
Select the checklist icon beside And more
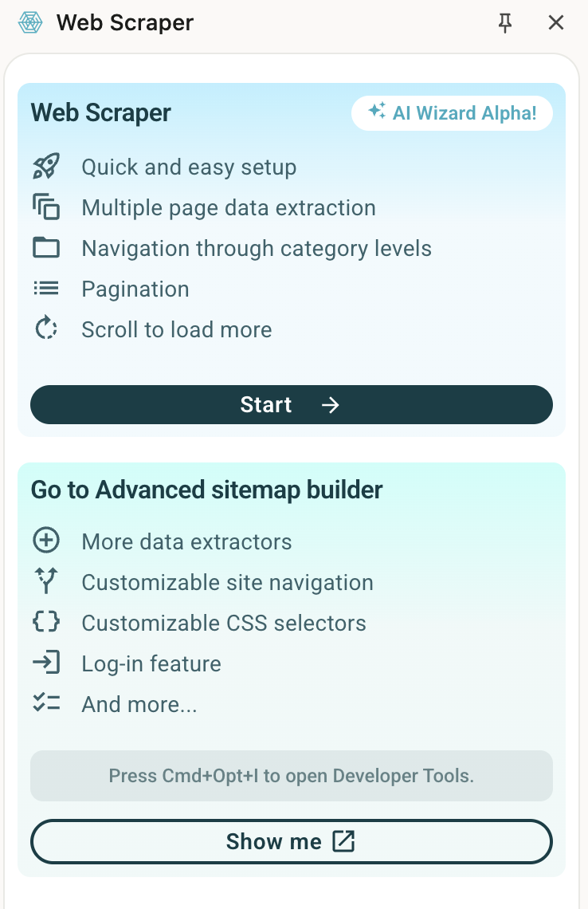coord(47,703)
